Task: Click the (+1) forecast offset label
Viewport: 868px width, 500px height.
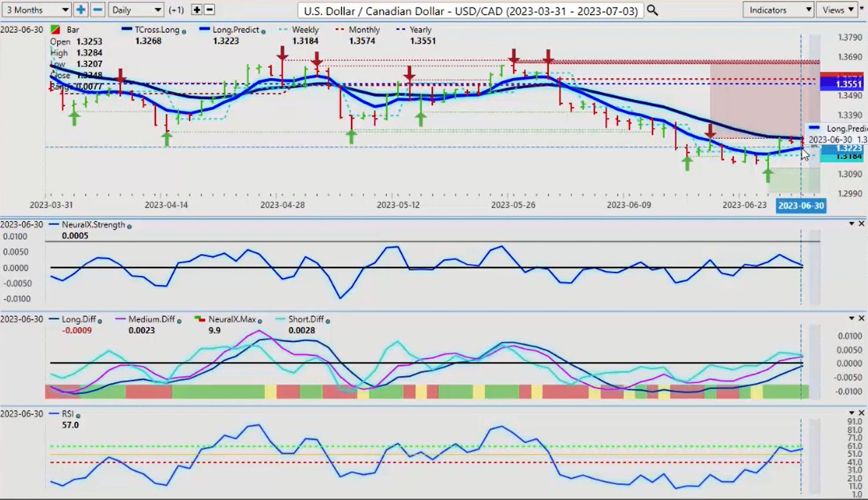Action: click(177, 10)
